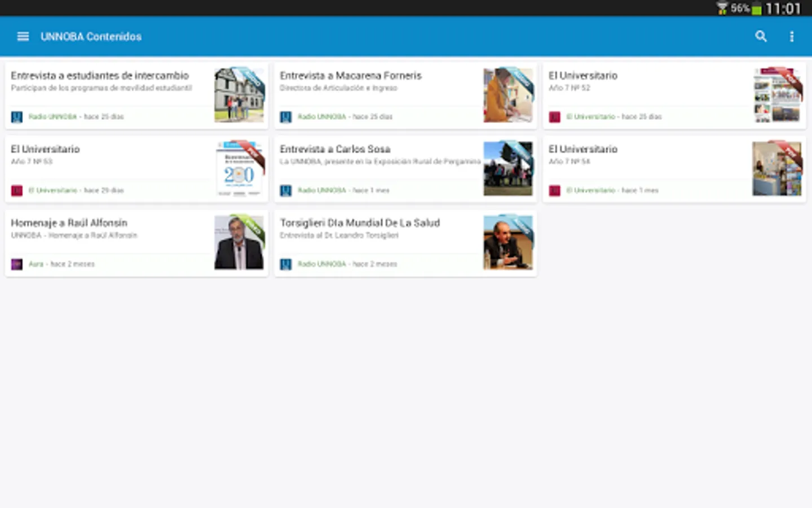Screen dimensions: 812x508
Task: Click thumbnail of Carlos Sosa interview
Action: (508, 169)
